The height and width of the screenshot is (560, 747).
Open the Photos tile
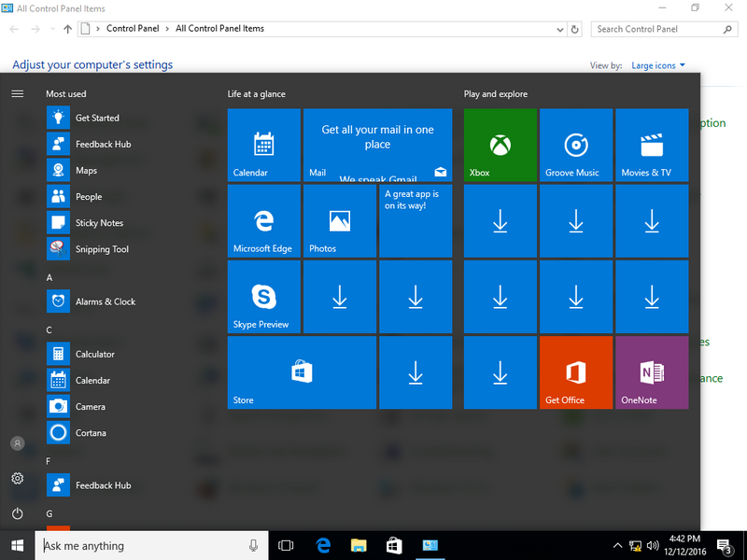coord(340,220)
